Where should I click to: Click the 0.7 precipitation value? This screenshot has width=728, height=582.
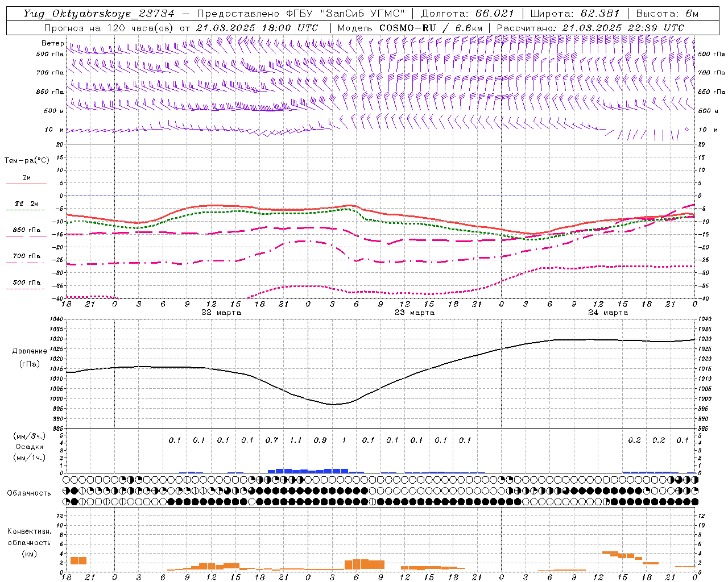coord(272,440)
